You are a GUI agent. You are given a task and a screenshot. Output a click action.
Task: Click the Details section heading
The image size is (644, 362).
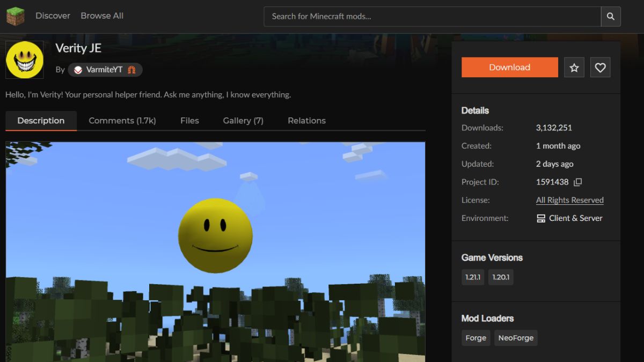tap(475, 110)
